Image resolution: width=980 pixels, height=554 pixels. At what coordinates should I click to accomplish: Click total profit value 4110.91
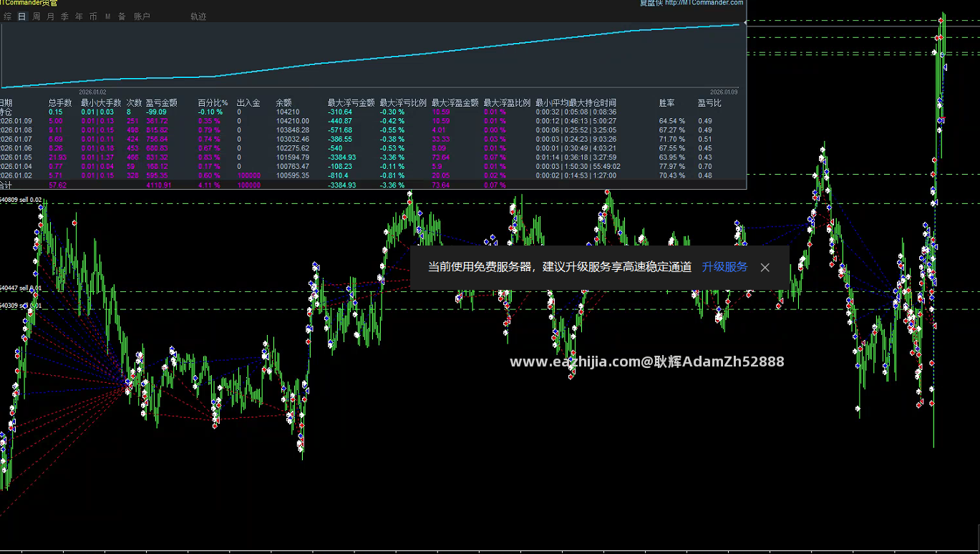point(159,185)
